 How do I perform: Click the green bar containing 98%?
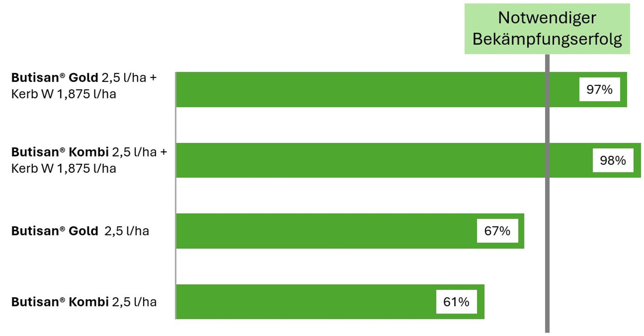point(354,160)
